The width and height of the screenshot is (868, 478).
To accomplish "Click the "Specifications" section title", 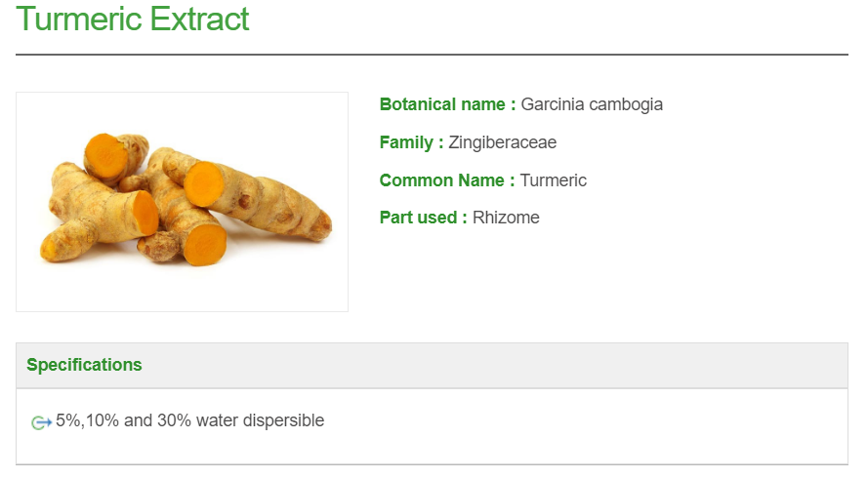I will (x=84, y=365).
